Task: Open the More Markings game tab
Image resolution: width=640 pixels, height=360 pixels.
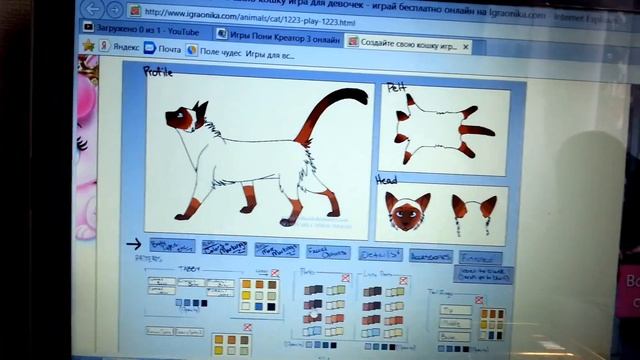Action: pyautogui.click(x=277, y=250)
